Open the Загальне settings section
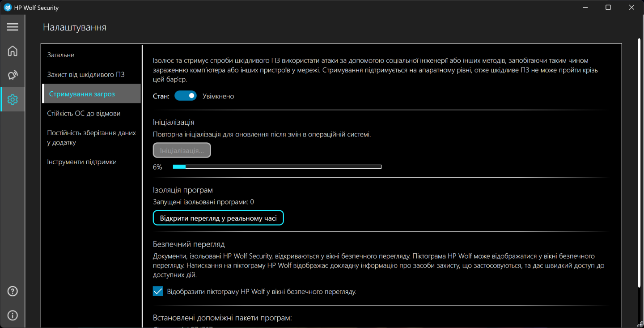The width and height of the screenshot is (644, 328). (61, 55)
